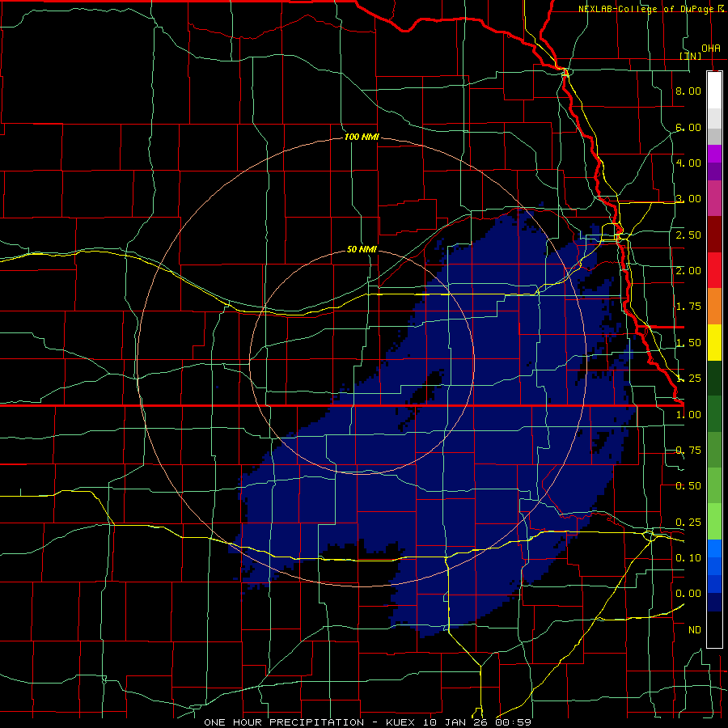
Task: Select the orange legend swatch
Action: point(714,307)
